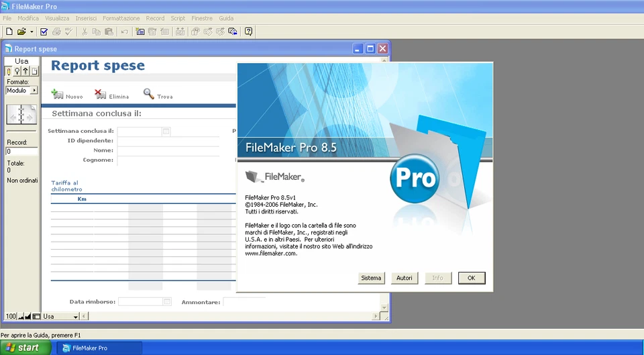Screen dimensions: 644x355
Task: Click the record book navigation icon
Action: [x=21, y=114]
